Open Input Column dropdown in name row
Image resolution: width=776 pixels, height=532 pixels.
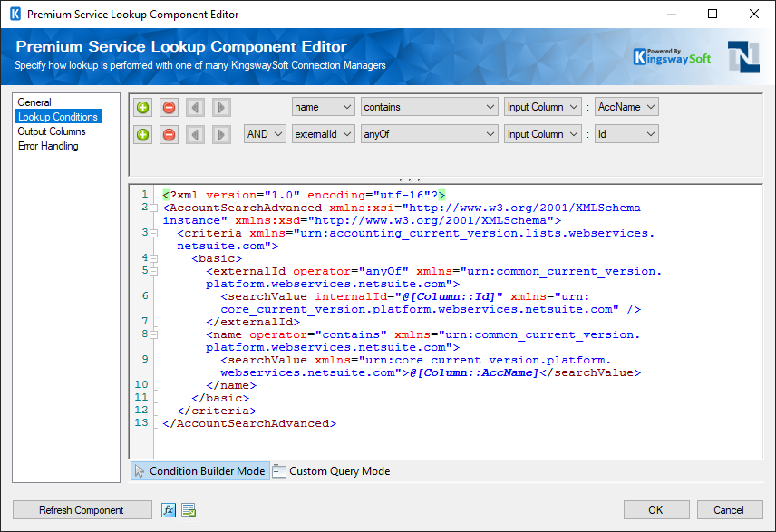543,107
